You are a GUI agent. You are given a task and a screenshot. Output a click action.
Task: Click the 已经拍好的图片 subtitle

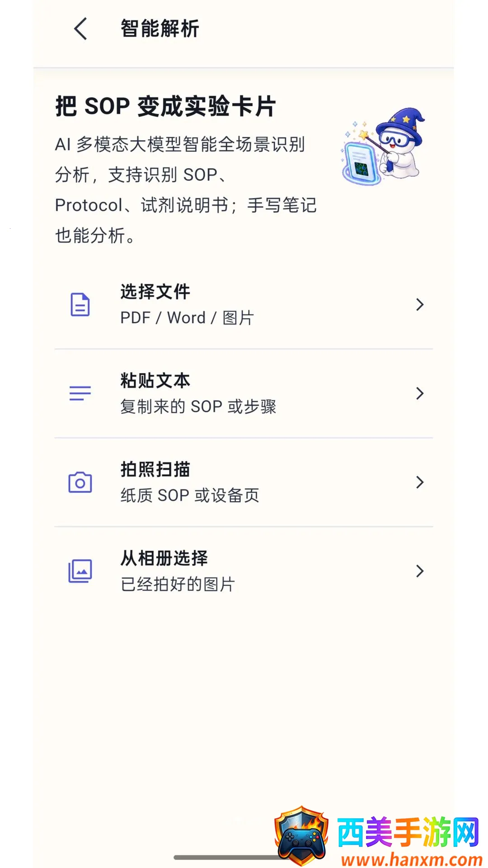178,584
